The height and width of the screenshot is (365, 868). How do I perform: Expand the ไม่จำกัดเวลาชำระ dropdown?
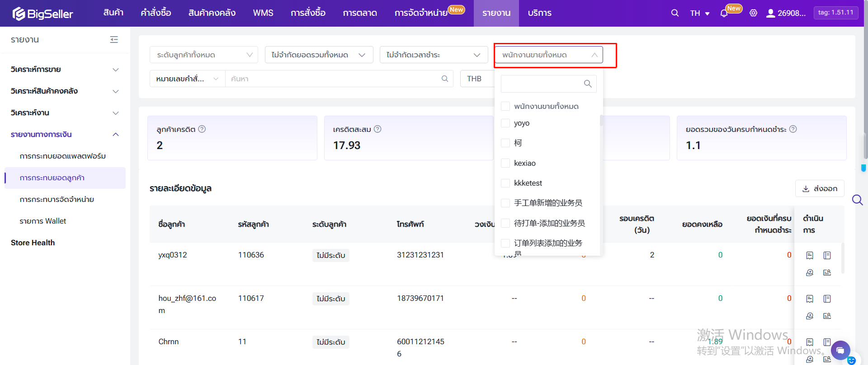click(x=433, y=55)
